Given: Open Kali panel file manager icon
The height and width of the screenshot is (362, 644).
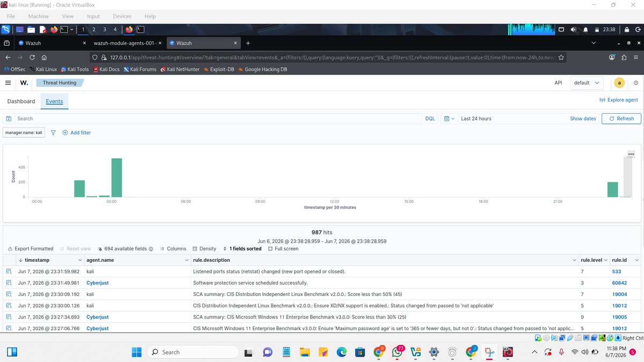Looking at the screenshot, I should click(31, 29).
